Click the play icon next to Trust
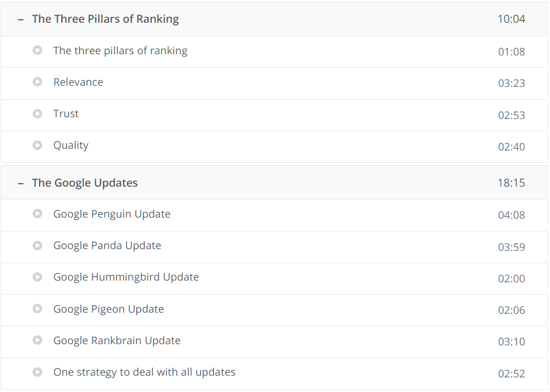Viewport: 550px width, 392px height. (x=37, y=114)
